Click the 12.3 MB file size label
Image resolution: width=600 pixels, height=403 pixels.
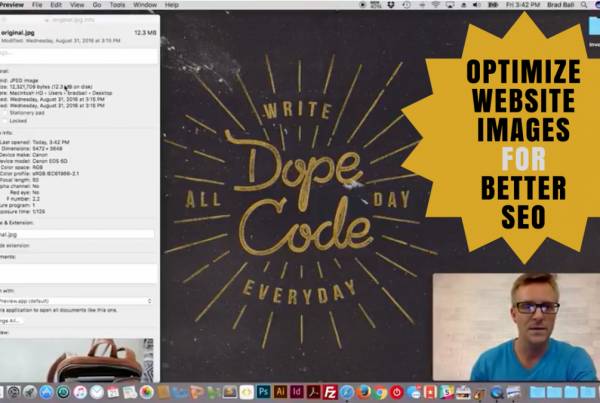(x=145, y=33)
